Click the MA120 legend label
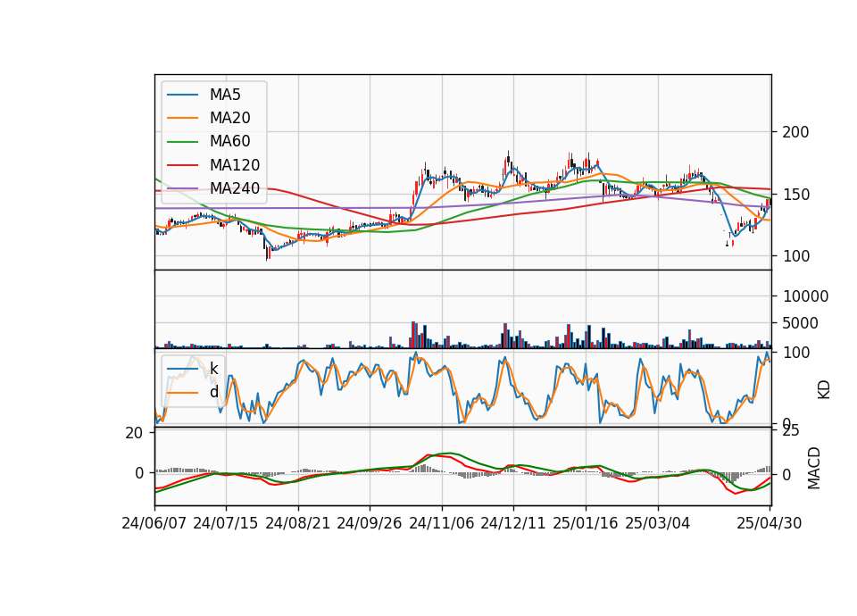The image size is (857, 616). [235, 165]
